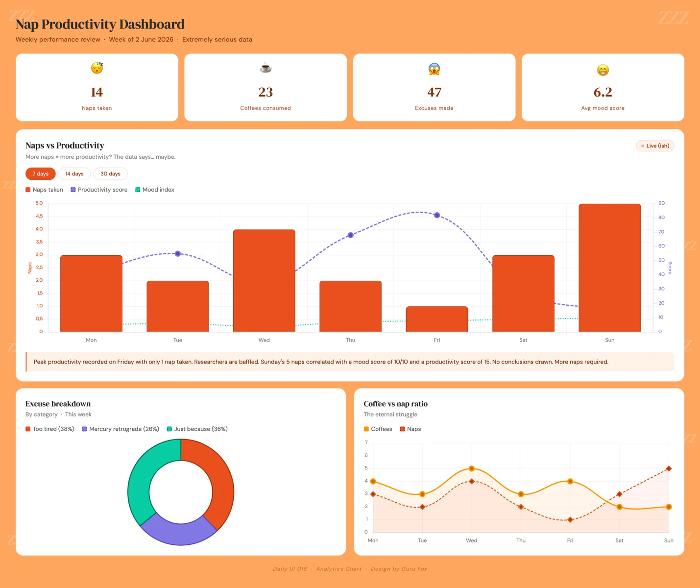700x588 pixels.
Task: Click the Wednesday naps bar
Action: coord(264,281)
